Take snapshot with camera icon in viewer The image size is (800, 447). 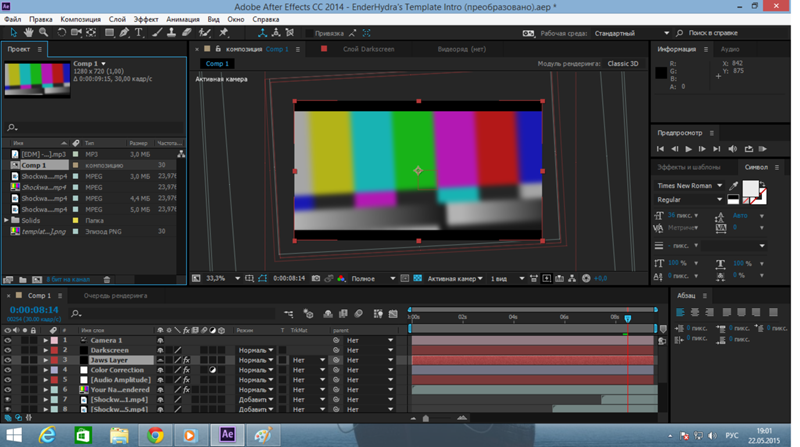tap(316, 279)
